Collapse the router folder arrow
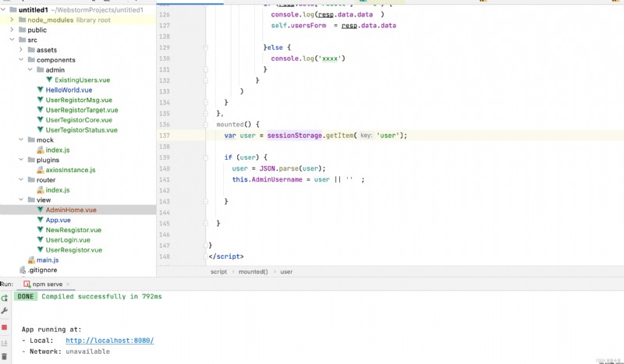Viewport: 624px width, 364px height. click(21, 180)
